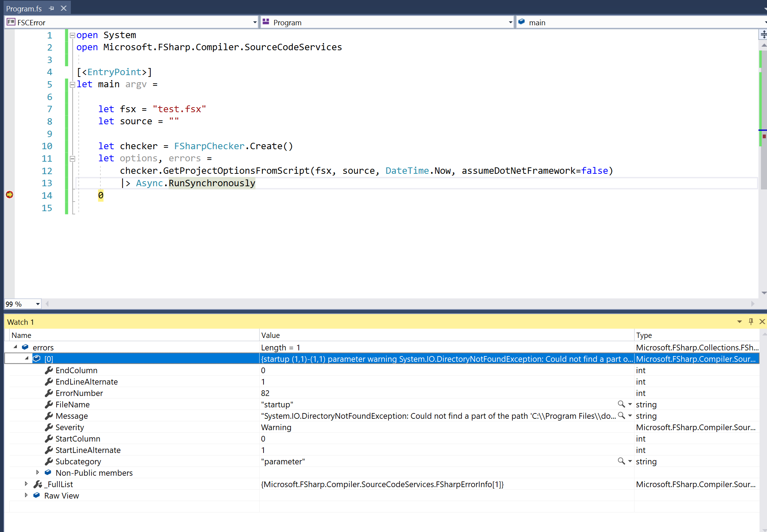767x532 pixels.
Task: Click the editor vertical scrollbar down arrow
Action: [x=763, y=293]
